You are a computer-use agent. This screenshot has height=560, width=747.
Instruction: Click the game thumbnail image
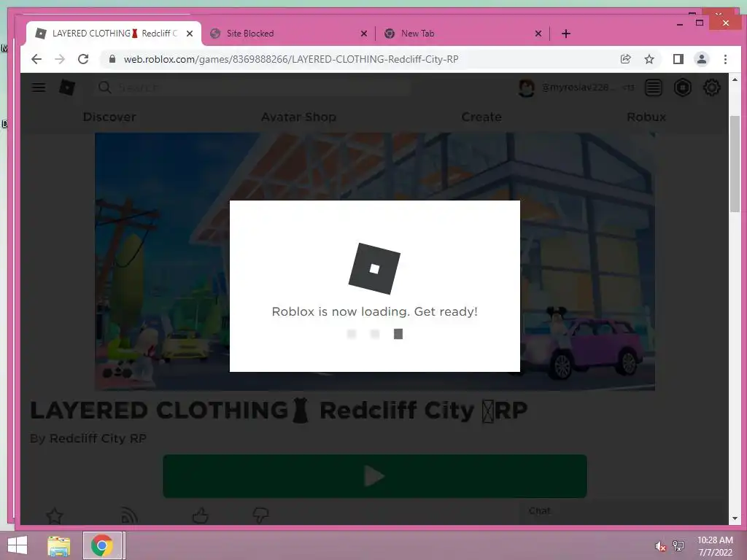coord(374,262)
